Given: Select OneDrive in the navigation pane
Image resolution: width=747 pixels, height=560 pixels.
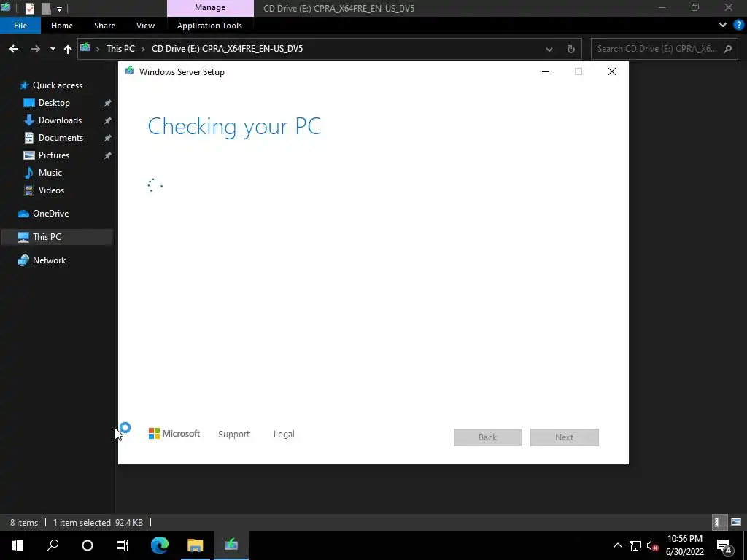Looking at the screenshot, I should [50, 214].
